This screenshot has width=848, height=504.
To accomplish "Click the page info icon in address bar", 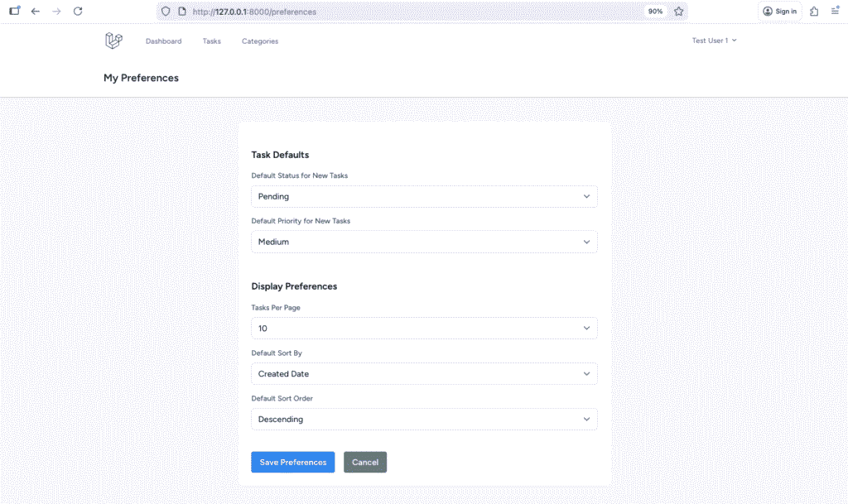I will tap(182, 12).
